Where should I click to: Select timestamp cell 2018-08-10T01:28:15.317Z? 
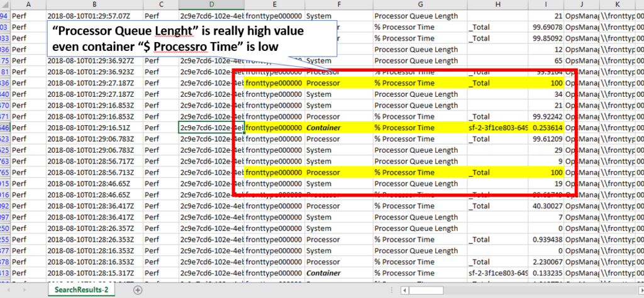click(x=95, y=273)
